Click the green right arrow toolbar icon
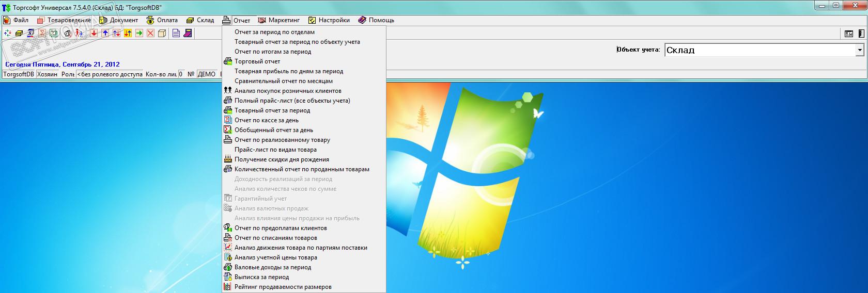 click(139, 33)
